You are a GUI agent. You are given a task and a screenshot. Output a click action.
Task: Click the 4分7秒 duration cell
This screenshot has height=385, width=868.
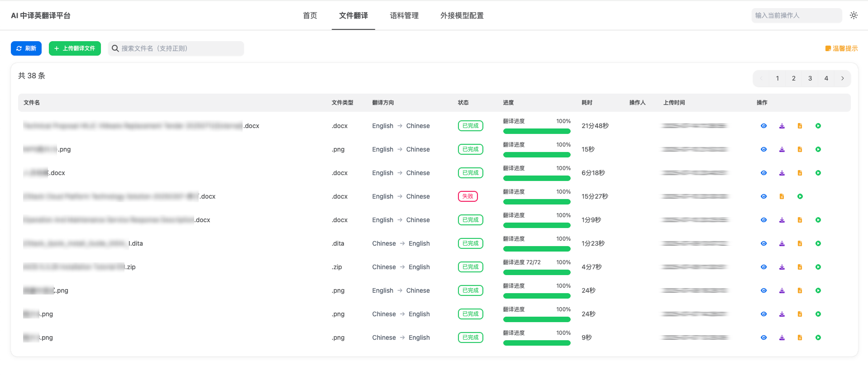(x=591, y=267)
